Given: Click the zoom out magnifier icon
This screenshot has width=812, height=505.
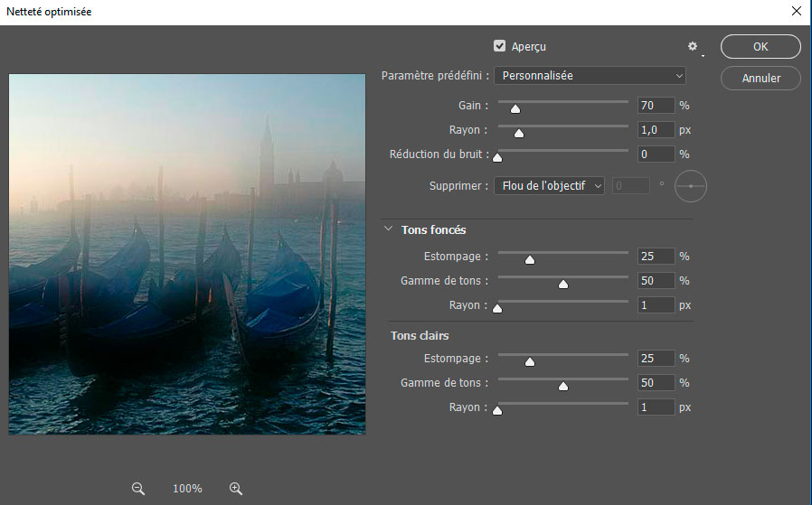Looking at the screenshot, I should tap(138, 488).
